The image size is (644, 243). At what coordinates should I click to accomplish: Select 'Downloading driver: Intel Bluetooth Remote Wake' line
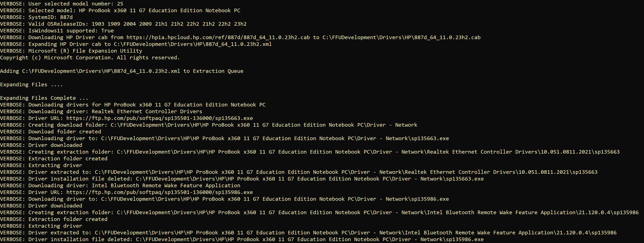(120, 186)
